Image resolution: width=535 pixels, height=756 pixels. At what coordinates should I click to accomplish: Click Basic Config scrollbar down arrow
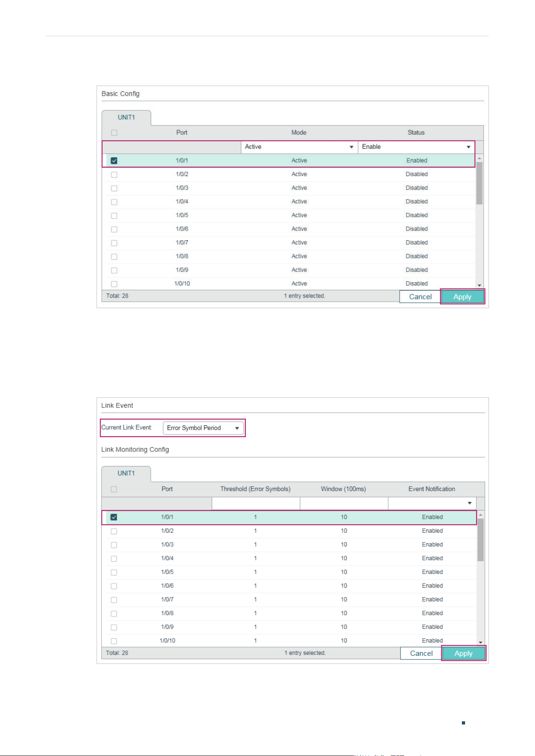click(x=480, y=286)
